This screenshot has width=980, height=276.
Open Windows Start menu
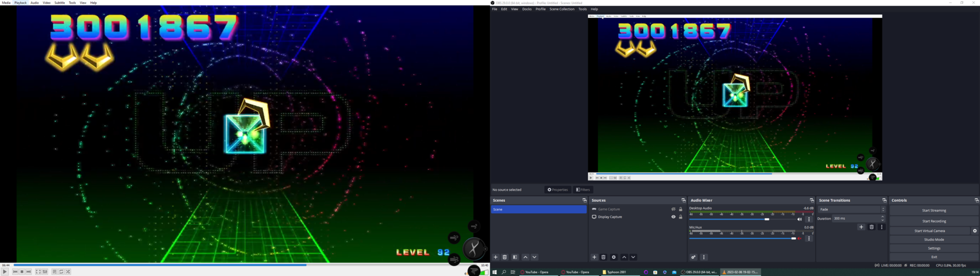pos(495,272)
